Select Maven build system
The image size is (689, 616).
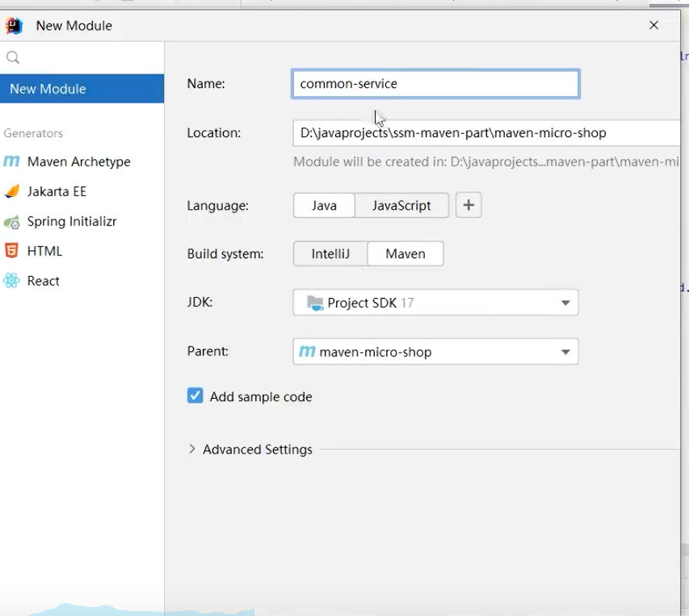(x=405, y=254)
